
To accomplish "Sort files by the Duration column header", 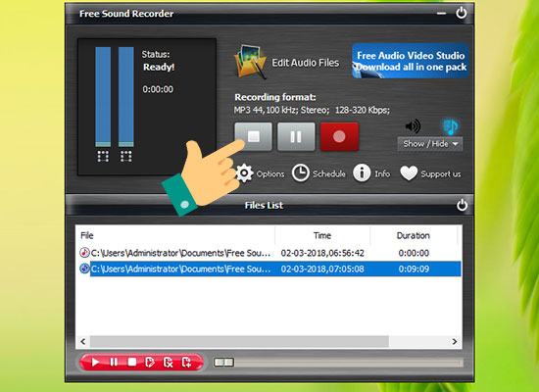I will (x=414, y=235).
